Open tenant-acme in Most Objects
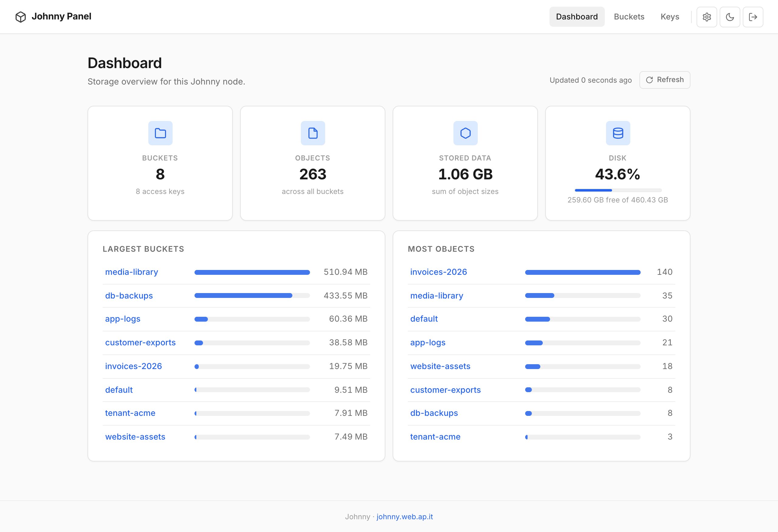 (x=435, y=437)
